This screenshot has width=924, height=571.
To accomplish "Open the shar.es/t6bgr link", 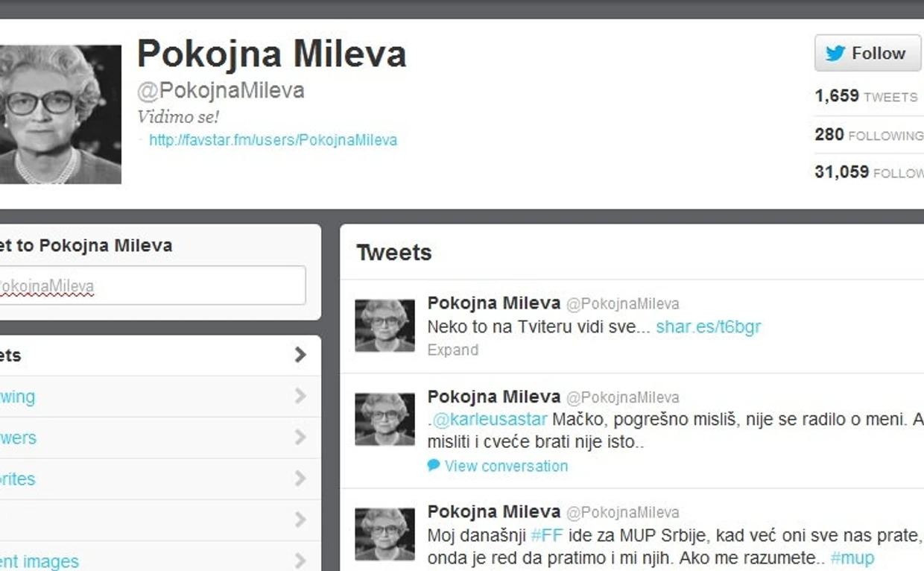I will point(709,326).
